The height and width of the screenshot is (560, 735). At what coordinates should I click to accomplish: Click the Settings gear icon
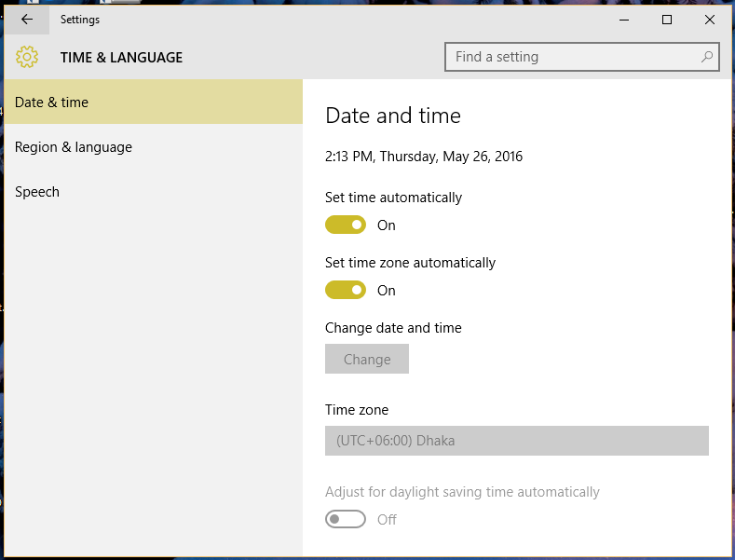click(x=27, y=57)
